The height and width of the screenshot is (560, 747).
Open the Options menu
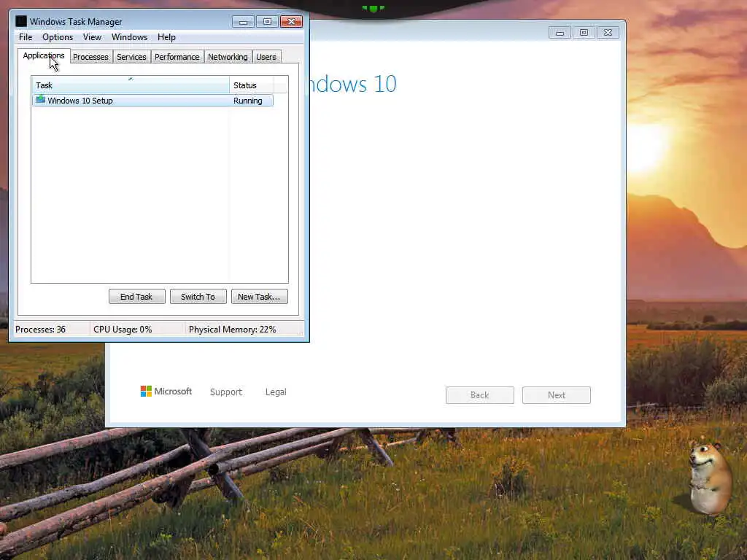pos(58,37)
